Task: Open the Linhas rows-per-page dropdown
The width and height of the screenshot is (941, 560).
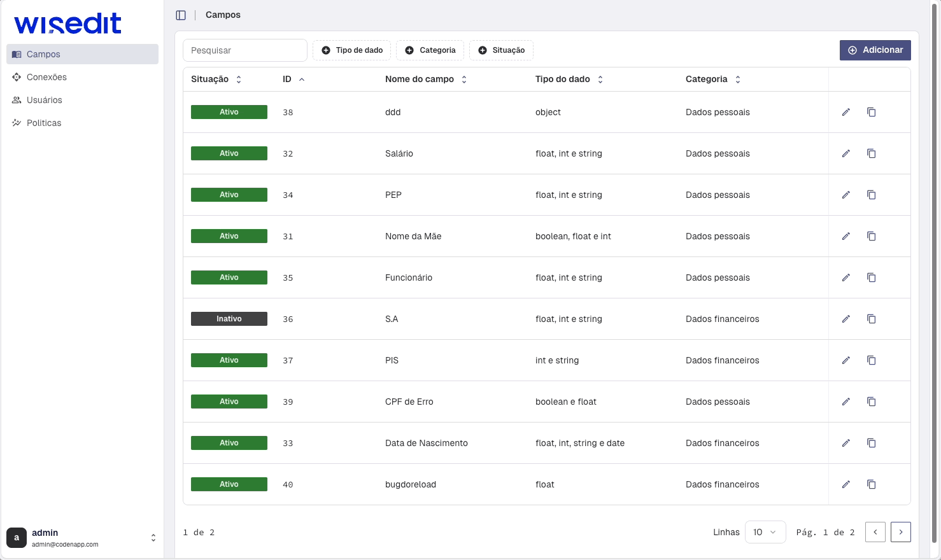Action: 765,532
